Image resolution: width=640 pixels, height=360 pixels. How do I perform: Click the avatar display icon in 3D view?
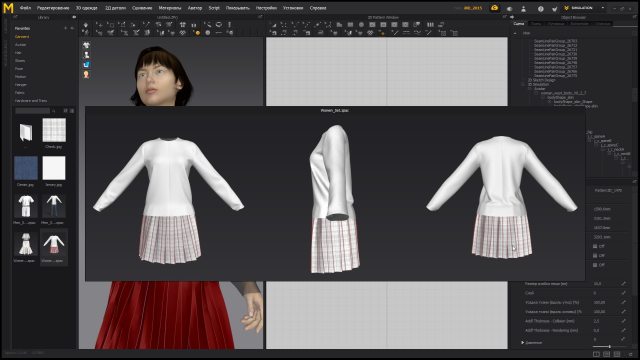(x=86, y=55)
